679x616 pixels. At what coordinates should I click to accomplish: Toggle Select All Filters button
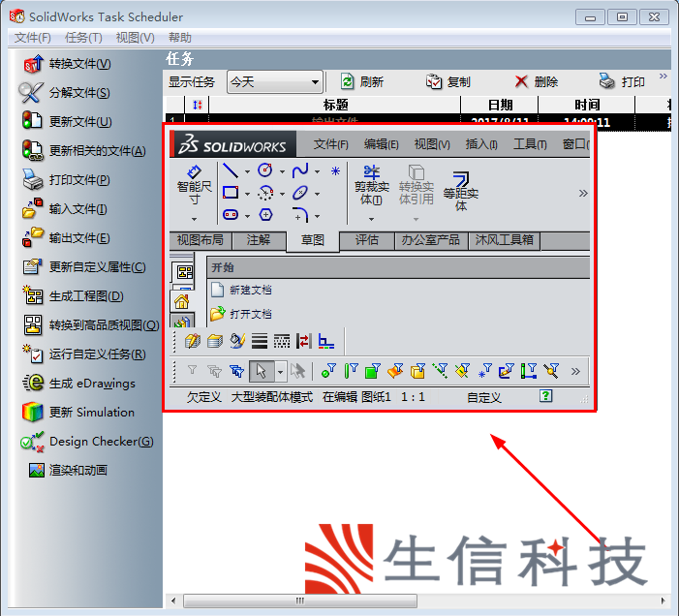coord(237,371)
